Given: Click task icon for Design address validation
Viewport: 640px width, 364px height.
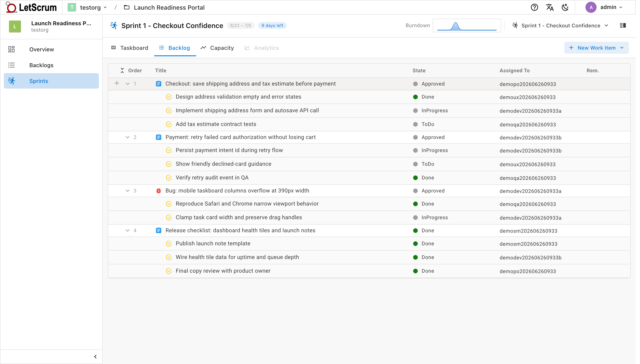Looking at the screenshot, I should tap(169, 97).
